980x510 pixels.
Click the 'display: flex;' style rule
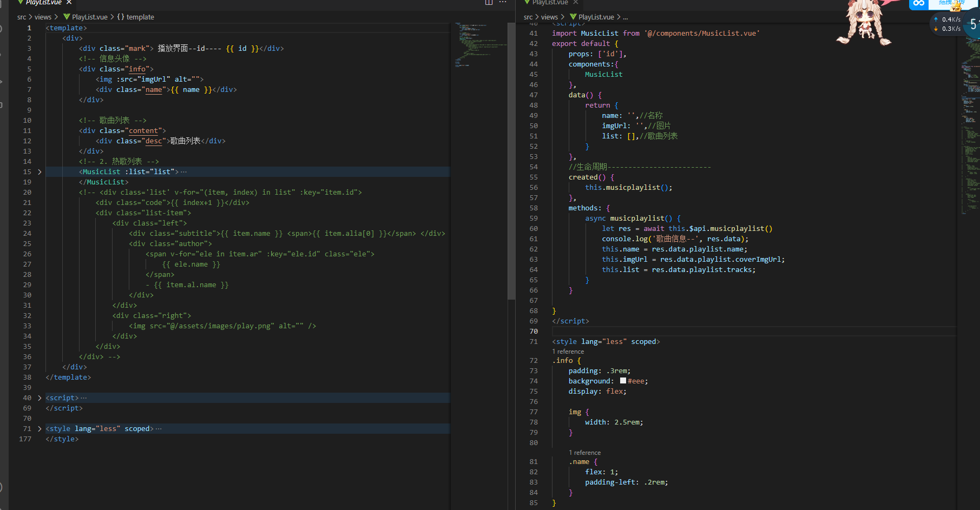click(x=597, y=392)
